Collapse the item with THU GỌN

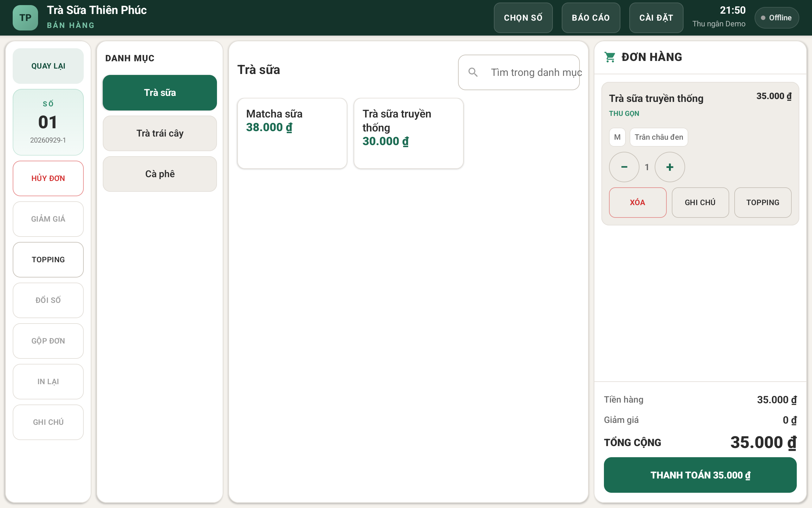[624, 114]
